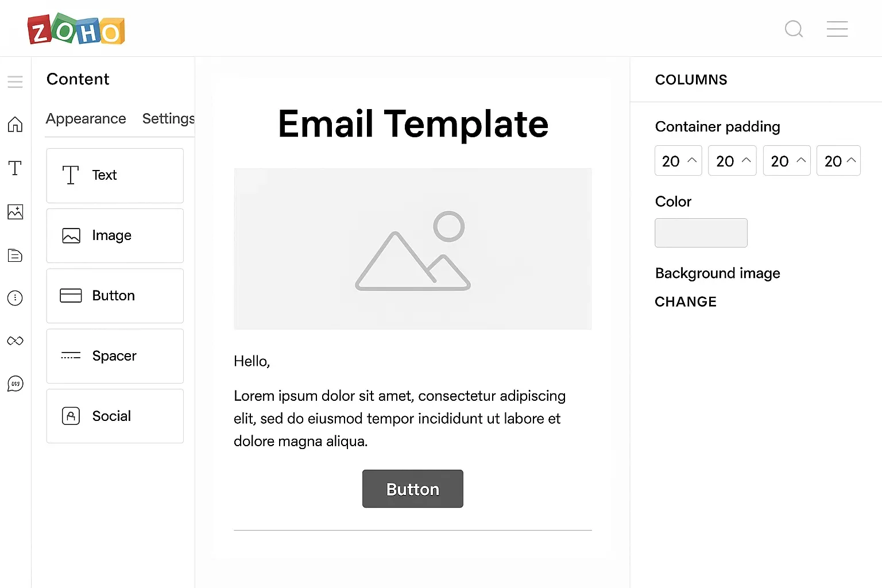Click the infinity loop sidebar icon
The width and height of the screenshot is (882, 588).
pyautogui.click(x=16, y=341)
